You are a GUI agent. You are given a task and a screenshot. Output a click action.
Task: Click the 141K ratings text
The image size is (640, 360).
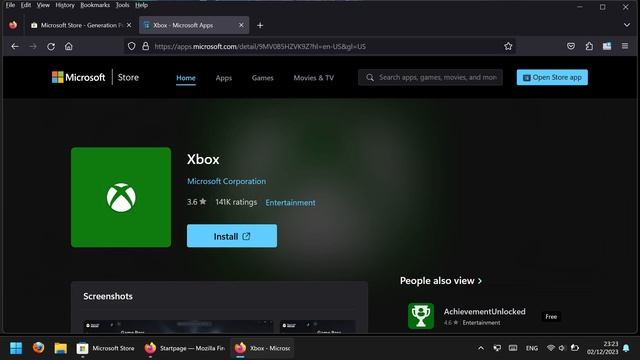[236, 202]
